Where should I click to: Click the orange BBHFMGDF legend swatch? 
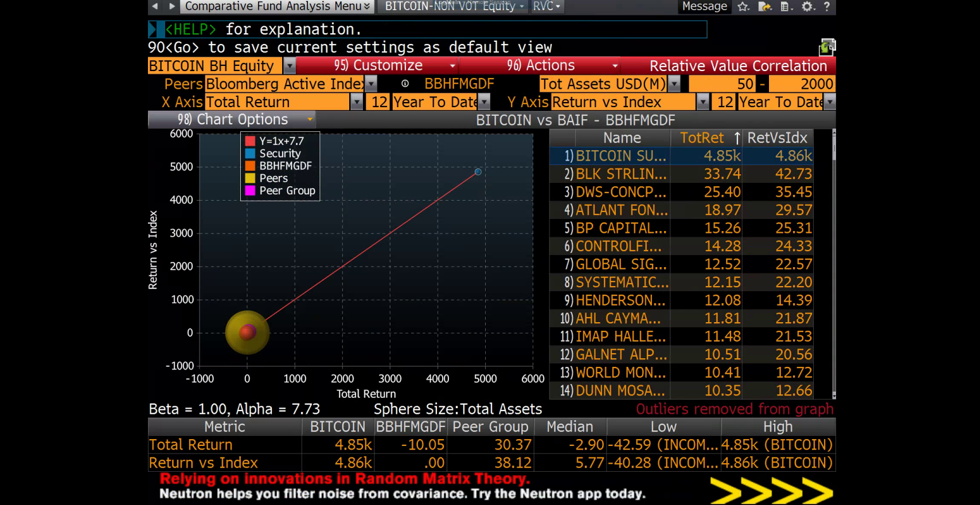pyautogui.click(x=250, y=166)
